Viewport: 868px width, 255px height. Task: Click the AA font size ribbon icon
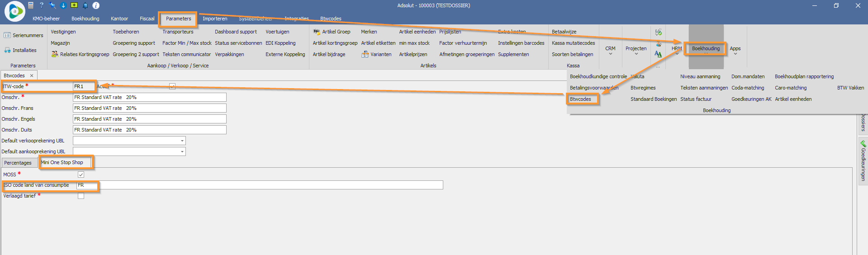[x=658, y=54]
